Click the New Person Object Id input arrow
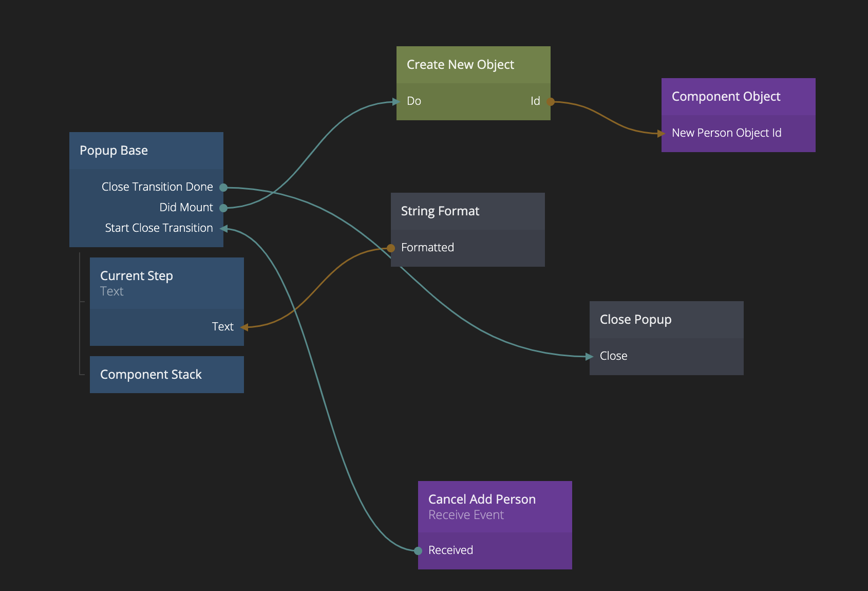868x591 pixels. (662, 134)
